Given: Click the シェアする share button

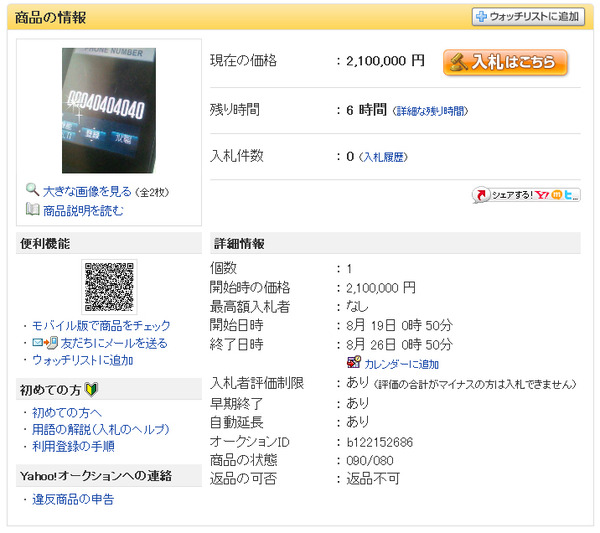Looking at the screenshot, I should pos(526,195).
